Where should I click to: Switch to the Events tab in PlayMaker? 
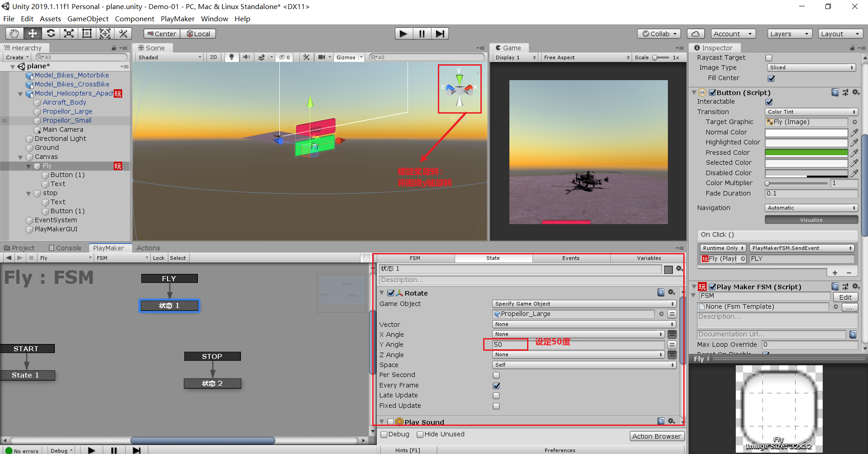point(571,258)
